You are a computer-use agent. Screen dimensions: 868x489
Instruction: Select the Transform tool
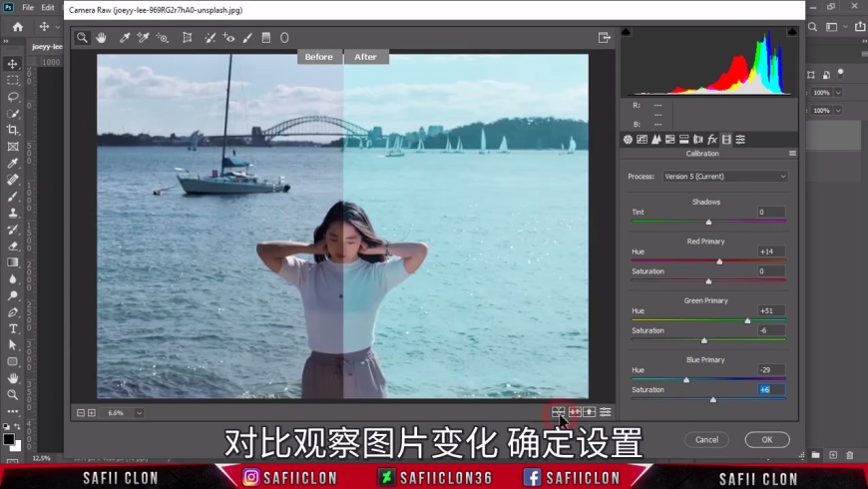coord(188,38)
